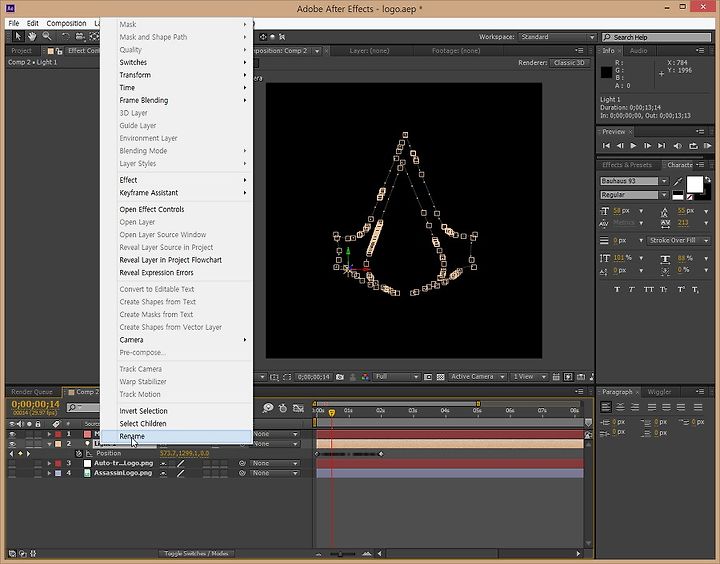Show layer 4 AssassinLogo.png video
The width and height of the screenshot is (720, 564).
point(12,473)
